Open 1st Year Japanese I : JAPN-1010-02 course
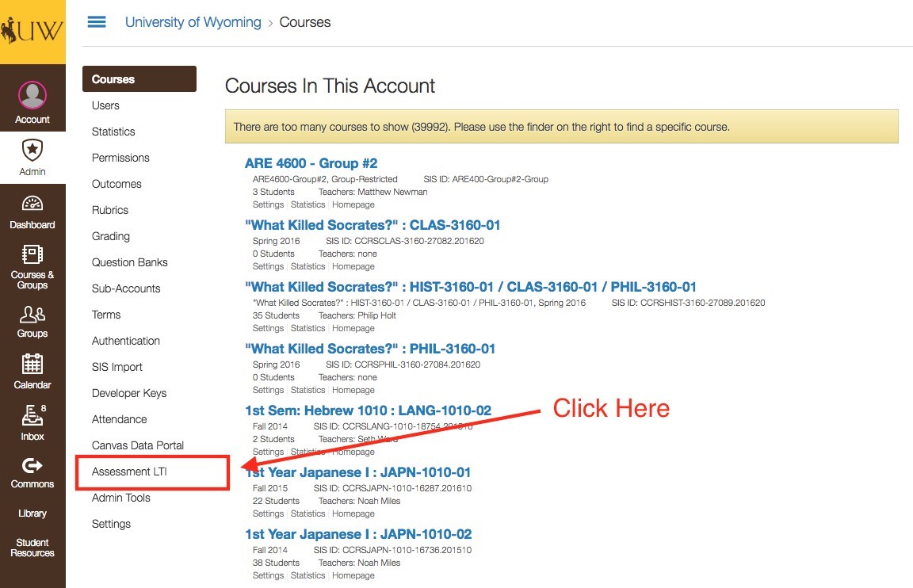This screenshot has height=588, width=913. pyautogui.click(x=358, y=534)
